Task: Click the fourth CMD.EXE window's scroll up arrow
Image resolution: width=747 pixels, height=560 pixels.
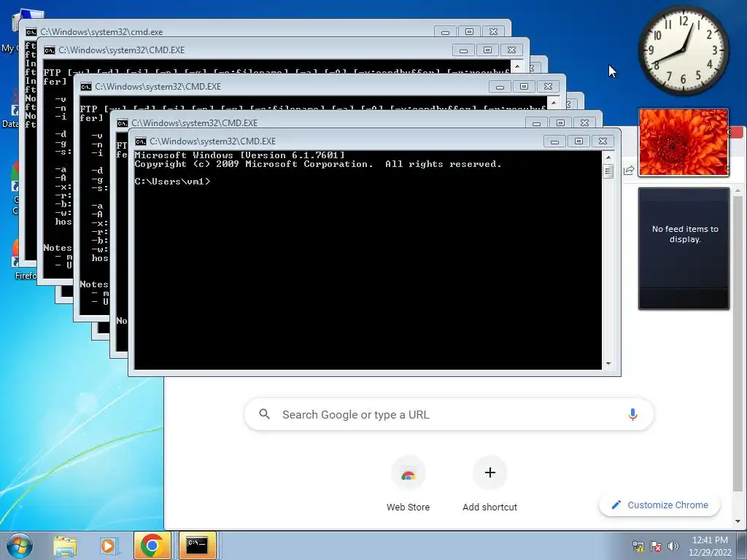Action: coord(517,66)
